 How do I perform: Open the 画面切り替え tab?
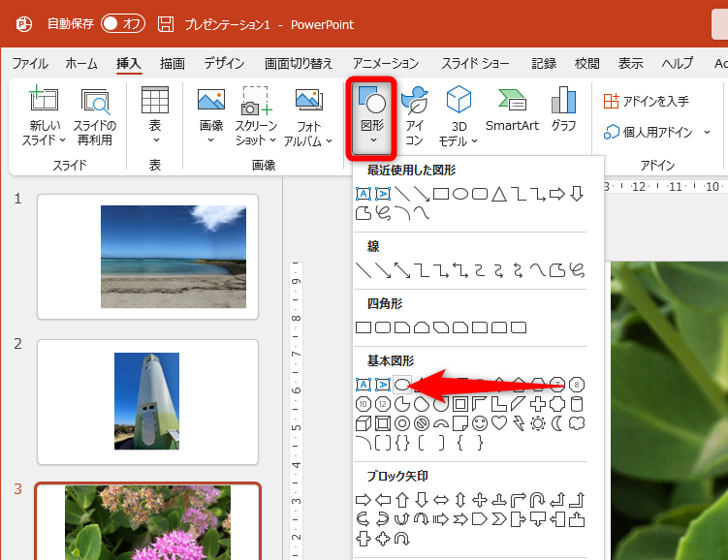(x=299, y=63)
